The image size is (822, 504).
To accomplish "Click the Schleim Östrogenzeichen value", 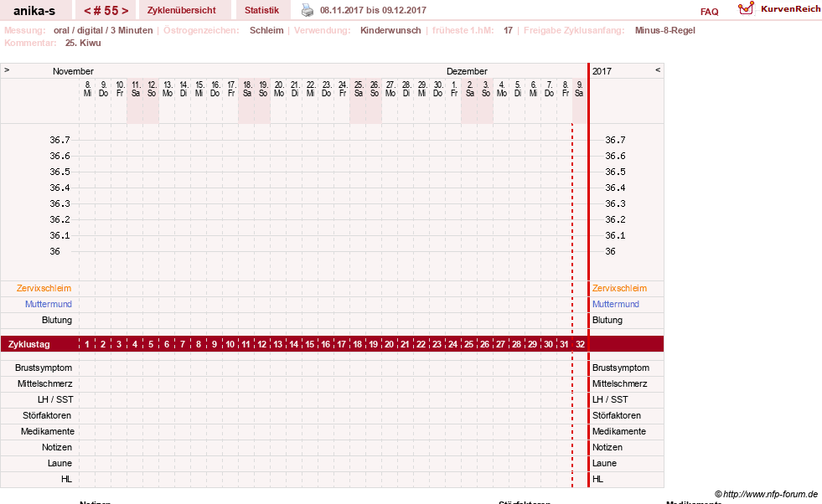I will pos(266,30).
